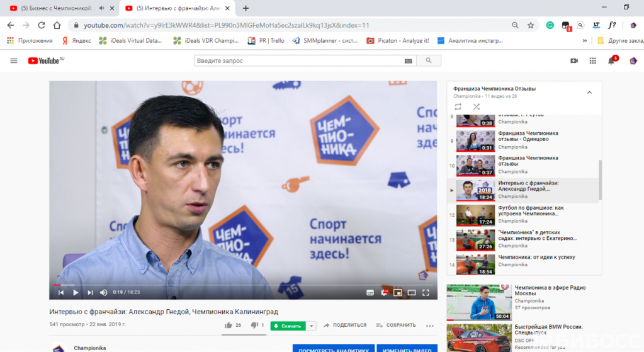Viewport: 644px width, 352px height.
Task: Open the Приложения bookmarks shortcut
Action: point(30,41)
